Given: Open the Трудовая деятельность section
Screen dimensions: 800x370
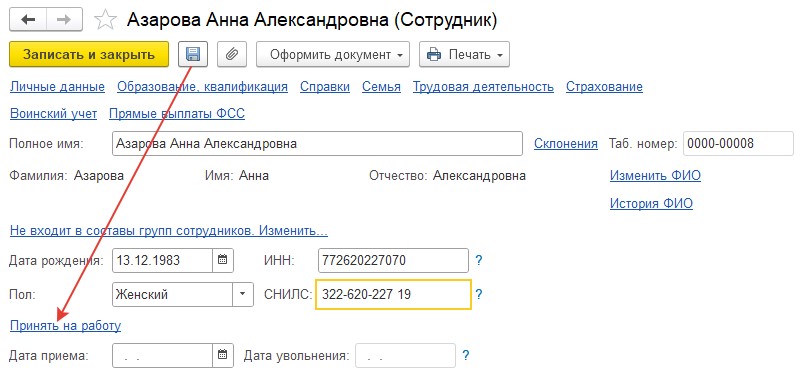Looking at the screenshot, I should coord(483,87).
